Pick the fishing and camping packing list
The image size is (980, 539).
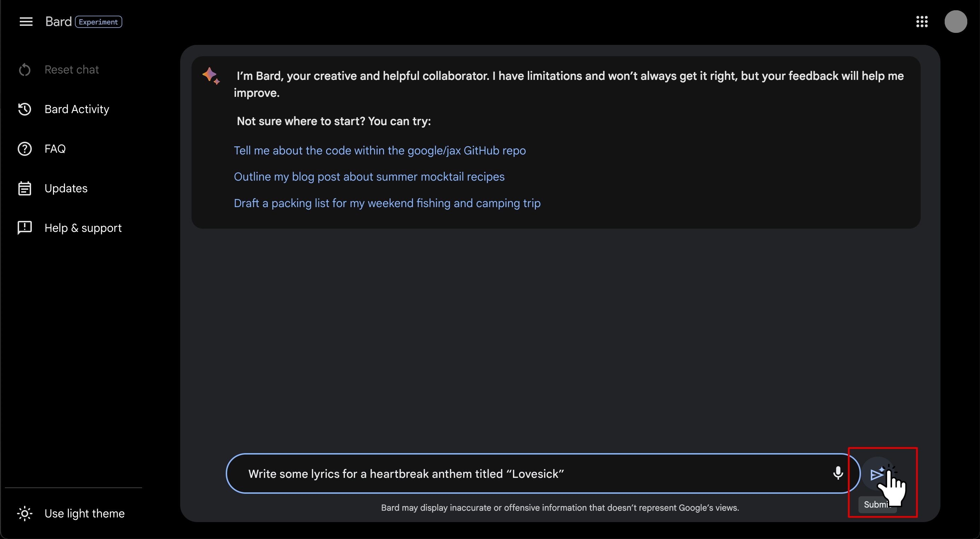[x=387, y=203]
